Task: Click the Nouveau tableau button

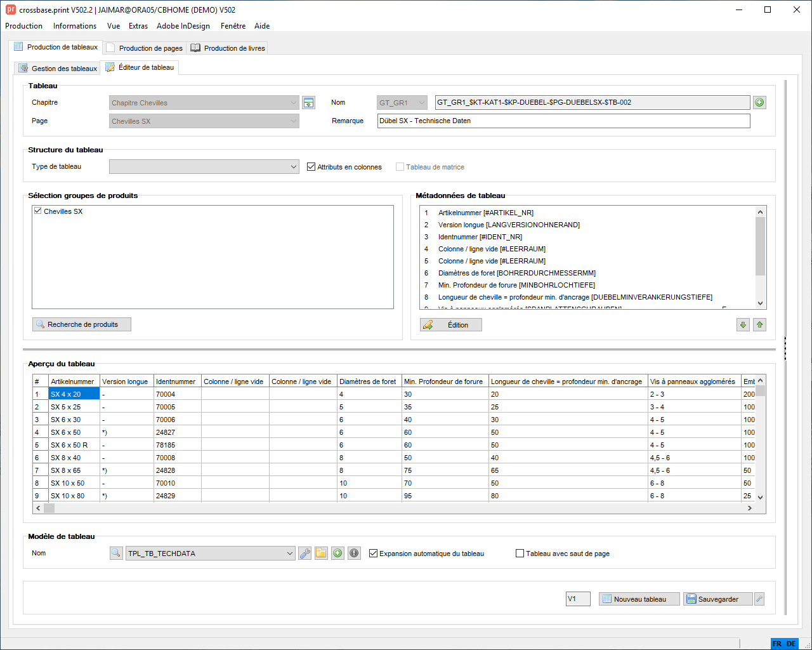Action: 639,599
